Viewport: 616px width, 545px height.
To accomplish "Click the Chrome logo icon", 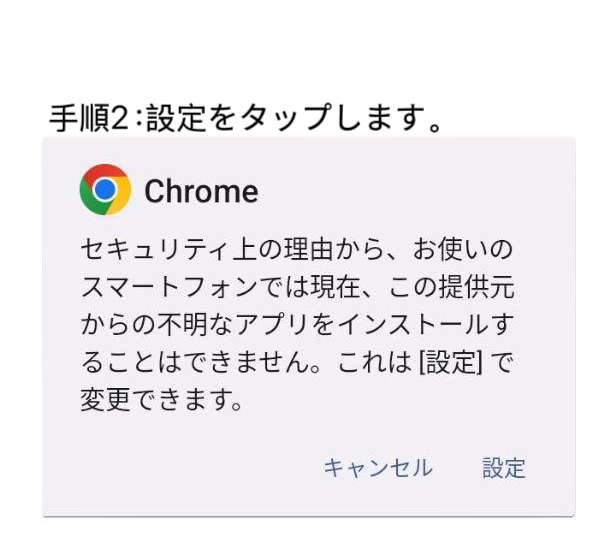I will coord(105,190).
